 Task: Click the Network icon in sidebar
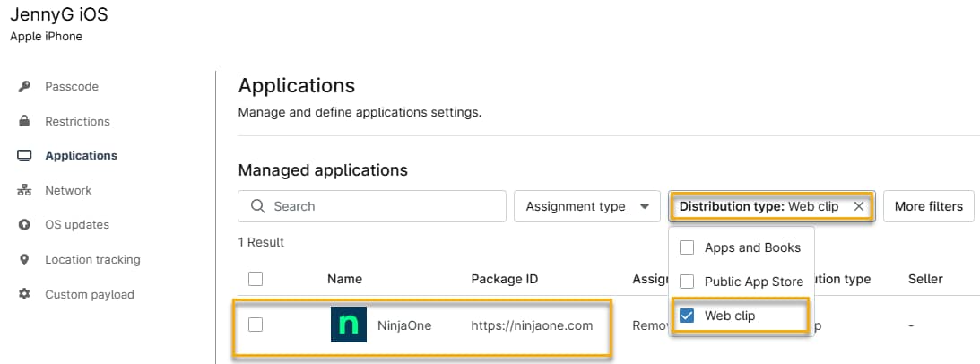coord(24,191)
